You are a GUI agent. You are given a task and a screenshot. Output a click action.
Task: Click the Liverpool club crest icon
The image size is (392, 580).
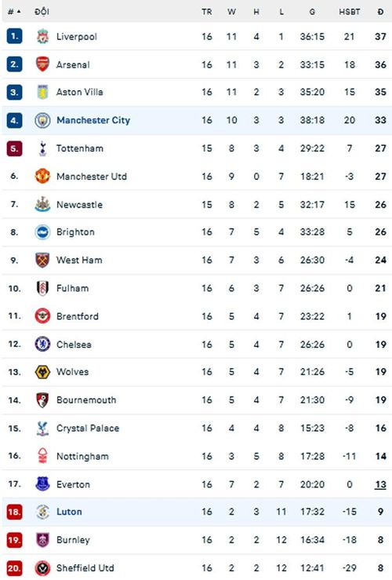tap(42, 36)
